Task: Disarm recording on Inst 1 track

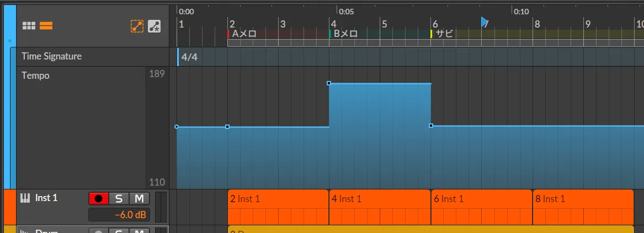Action: (x=98, y=198)
